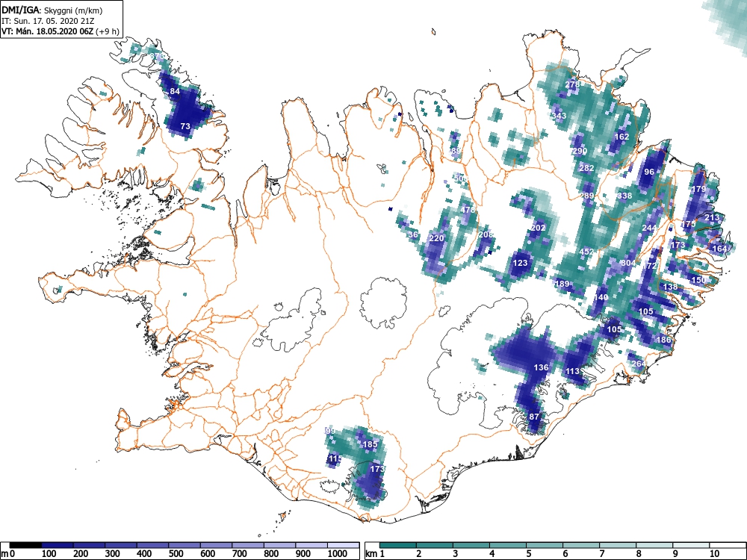Image resolution: width=747 pixels, height=560 pixels.
Task: Click the visibility value 73 in Westfjords
Action: 185,127
